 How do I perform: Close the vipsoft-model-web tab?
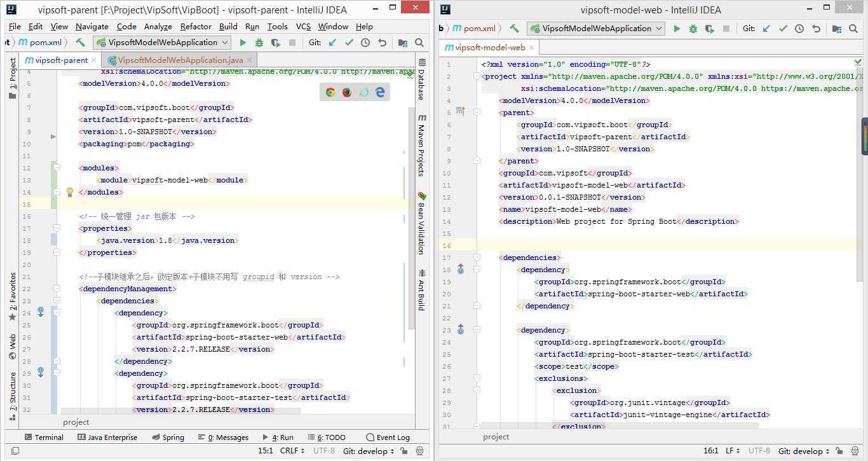(x=532, y=48)
